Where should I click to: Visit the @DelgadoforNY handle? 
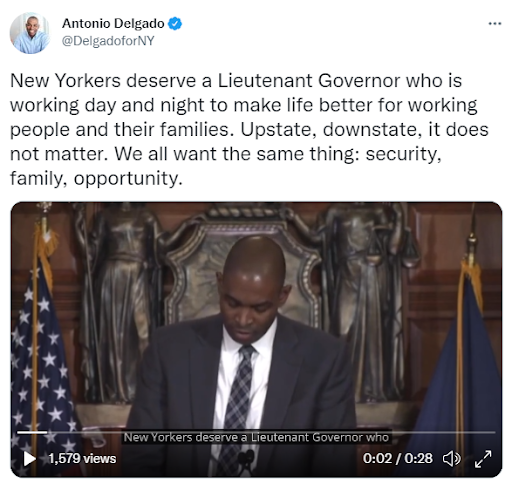coord(108,41)
